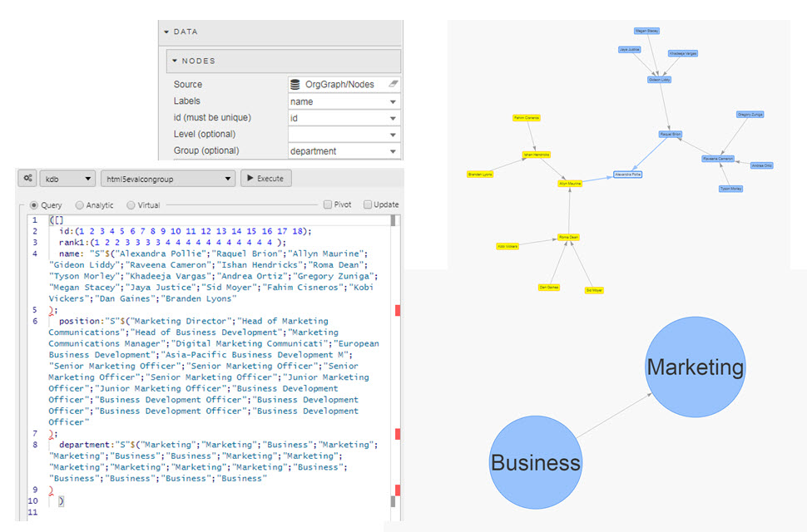Image resolution: width=807 pixels, height=532 pixels.
Task: Click the gears settings icon beside kdb
Action: pyautogui.click(x=28, y=179)
